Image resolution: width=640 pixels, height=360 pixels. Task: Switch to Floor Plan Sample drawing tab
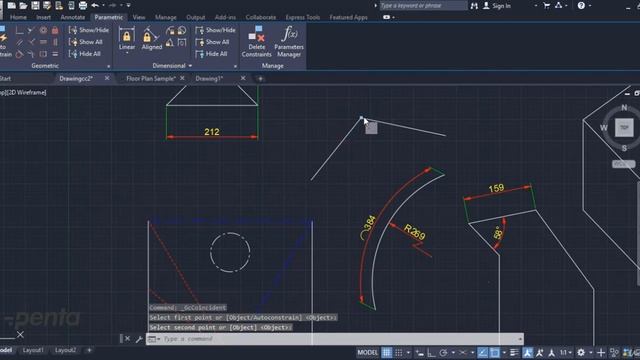[151, 78]
